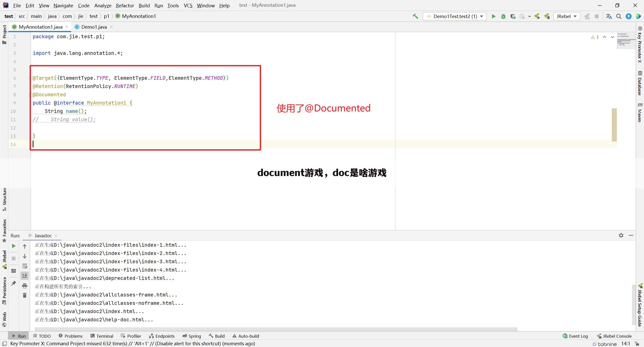Open Demo1Test.test2 run configuration dropdown

point(455,16)
